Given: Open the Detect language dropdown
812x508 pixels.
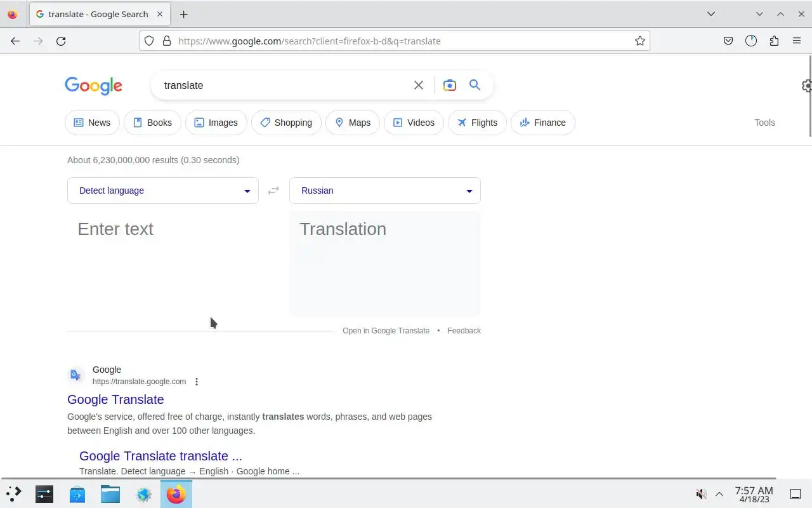Looking at the screenshot, I should (x=163, y=190).
